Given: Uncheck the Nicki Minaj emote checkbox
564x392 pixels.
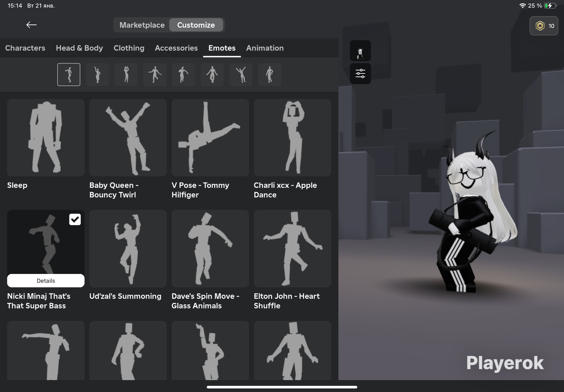Looking at the screenshot, I should click(x=75, y=220).
